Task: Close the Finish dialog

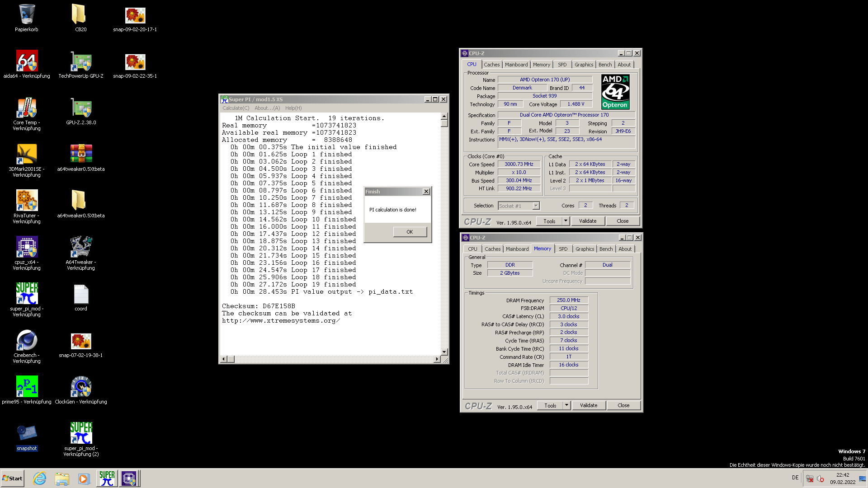Action: (426, 192)
